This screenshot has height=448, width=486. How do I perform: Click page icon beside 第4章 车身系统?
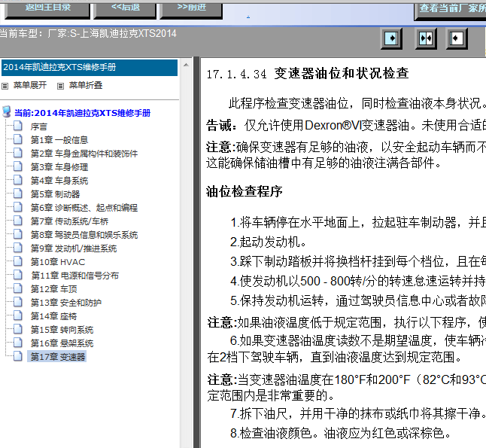point(18,180)
